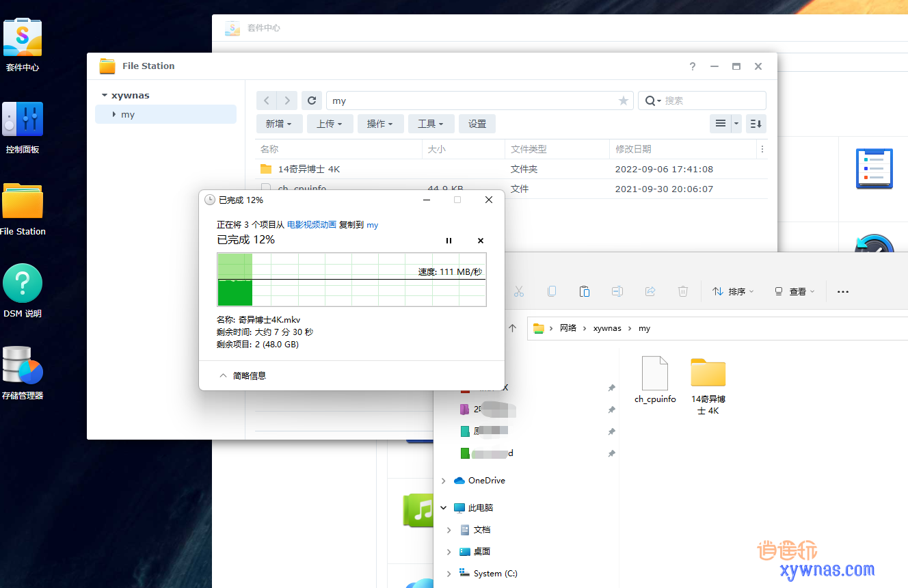
Task: Expand the System (C:) tree item
Action: [449, 573]
